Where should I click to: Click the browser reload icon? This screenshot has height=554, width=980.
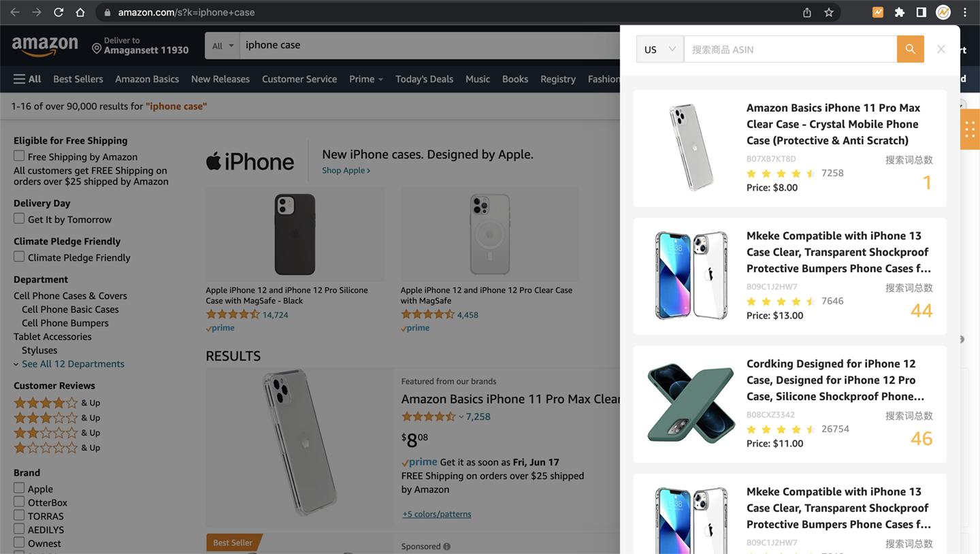(59, 12)
